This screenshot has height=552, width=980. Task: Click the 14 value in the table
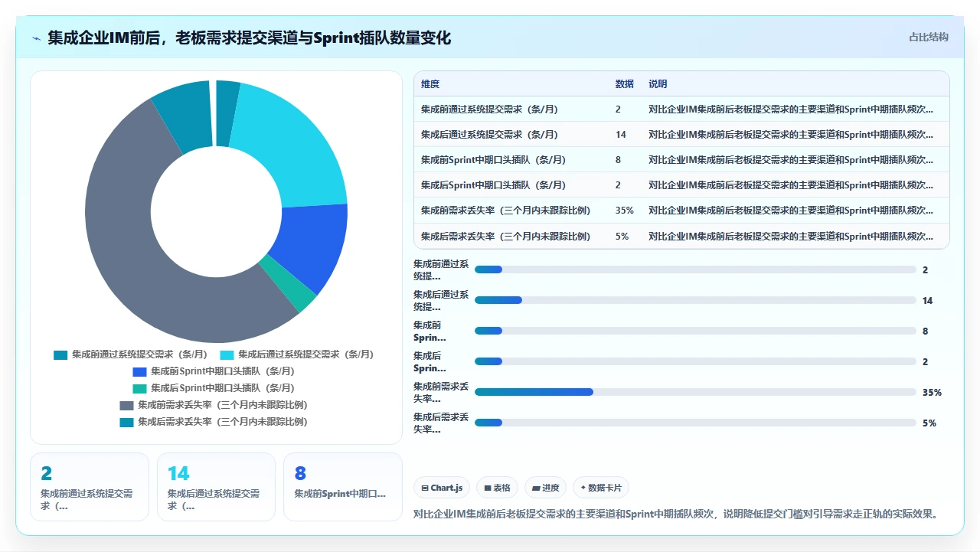click(621, 135)
